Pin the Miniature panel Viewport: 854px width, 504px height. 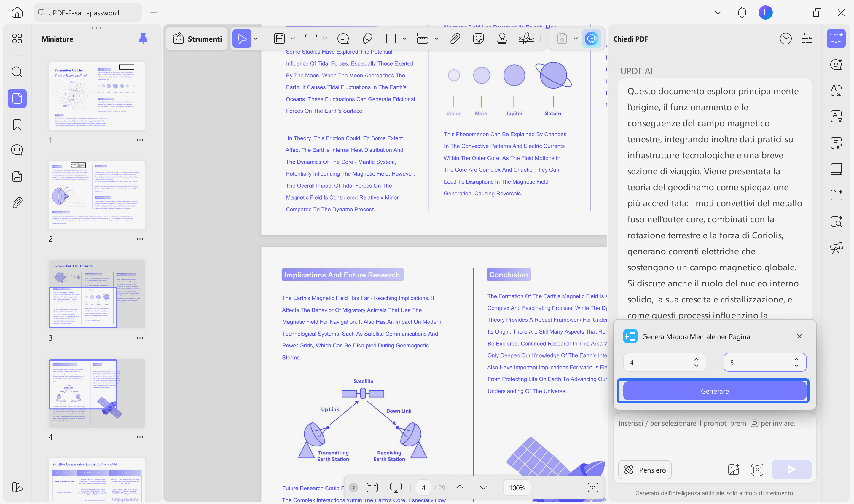(x=143, y=39)
